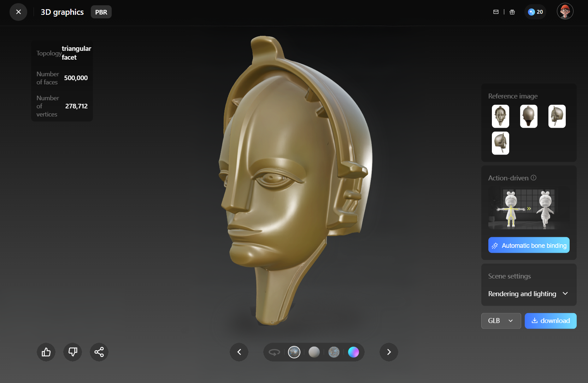
Task: Select the gradient cyan-purple sphere swatch
Action: [353, 352]
